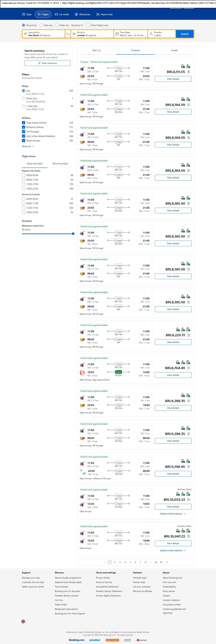This screenshot has height=644, width=216.
Task: Open the Returning flight times tab
Action: 60,164
